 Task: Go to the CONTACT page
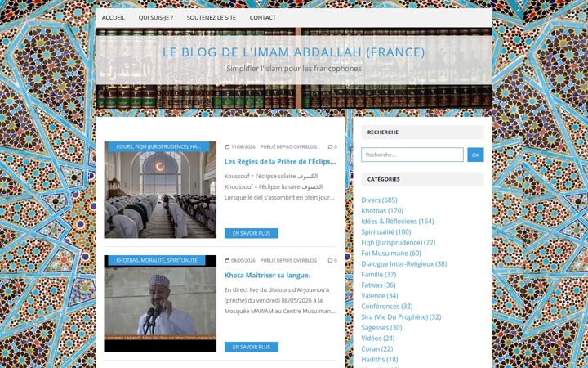tap(262, 18)
